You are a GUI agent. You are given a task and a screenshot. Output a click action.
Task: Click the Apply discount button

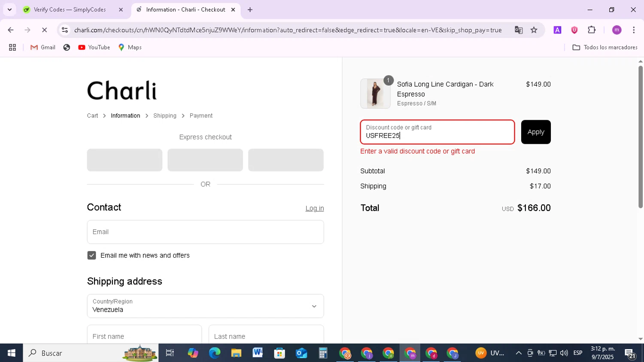point(536,132)
